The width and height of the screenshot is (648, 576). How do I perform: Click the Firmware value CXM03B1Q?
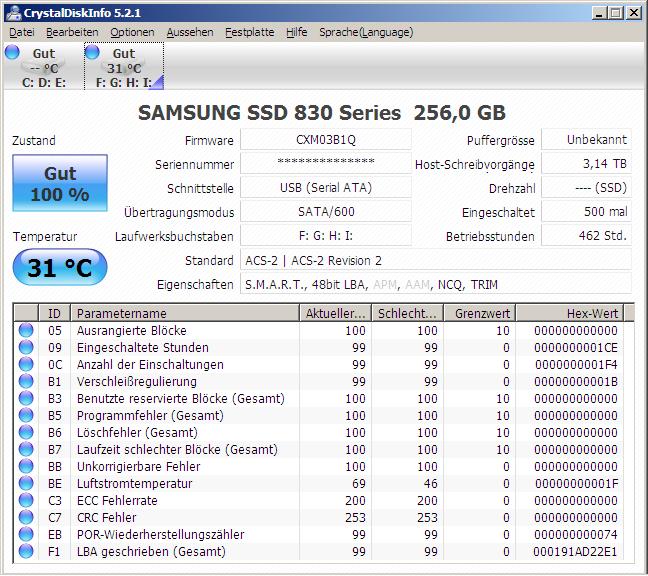326,140
